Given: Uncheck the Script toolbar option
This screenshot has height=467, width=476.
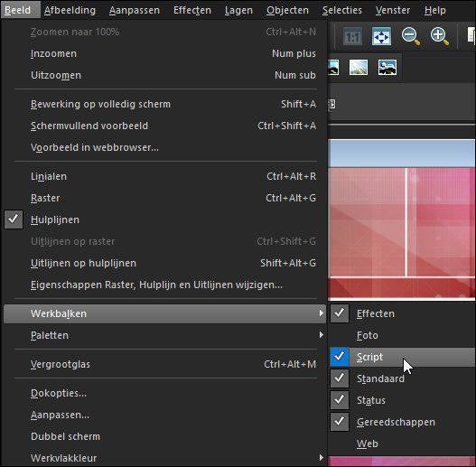Looking at the screenshot, I should coord(340,357).
